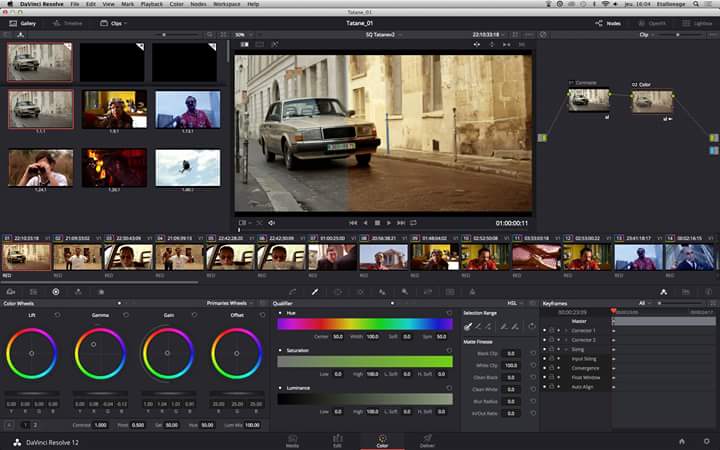Screen dimensions: 720x450
Task: Reset the Gamma color wheel
Action: coord(126,315)
